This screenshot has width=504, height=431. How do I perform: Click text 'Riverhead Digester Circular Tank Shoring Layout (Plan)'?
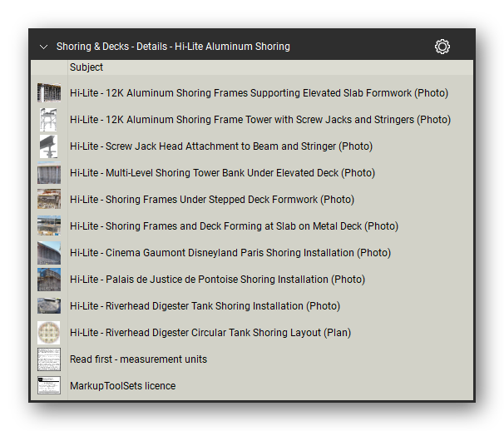pos(228,333)
